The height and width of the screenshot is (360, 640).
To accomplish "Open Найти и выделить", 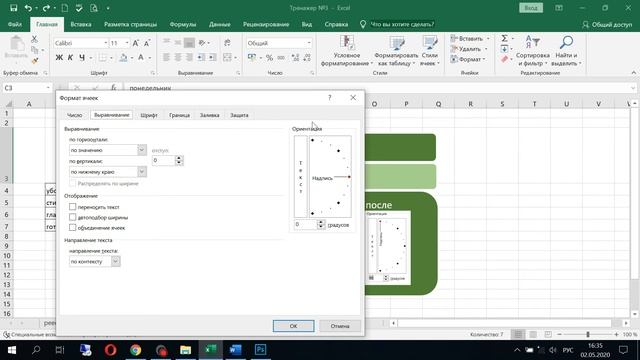I will coord(566,51).
